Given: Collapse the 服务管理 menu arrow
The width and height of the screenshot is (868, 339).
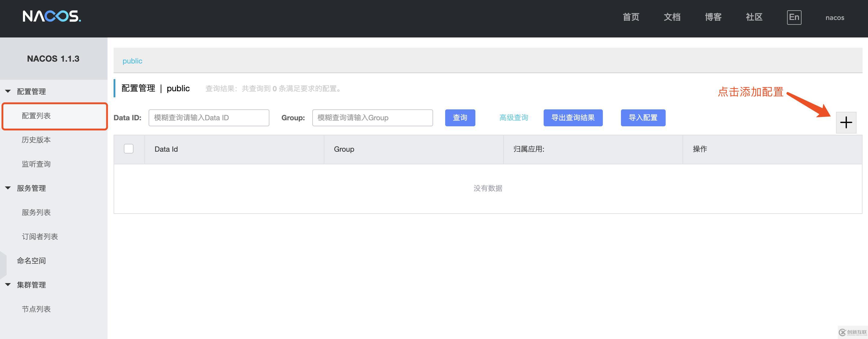Looking at the screenshot, I should [x=8, y=188].
